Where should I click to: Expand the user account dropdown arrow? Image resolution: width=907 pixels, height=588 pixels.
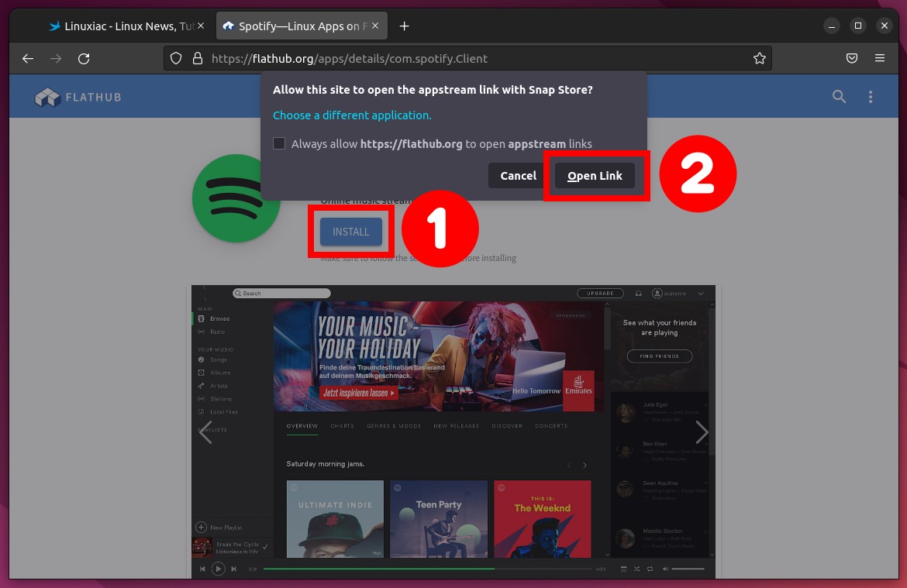pos(701,294)
